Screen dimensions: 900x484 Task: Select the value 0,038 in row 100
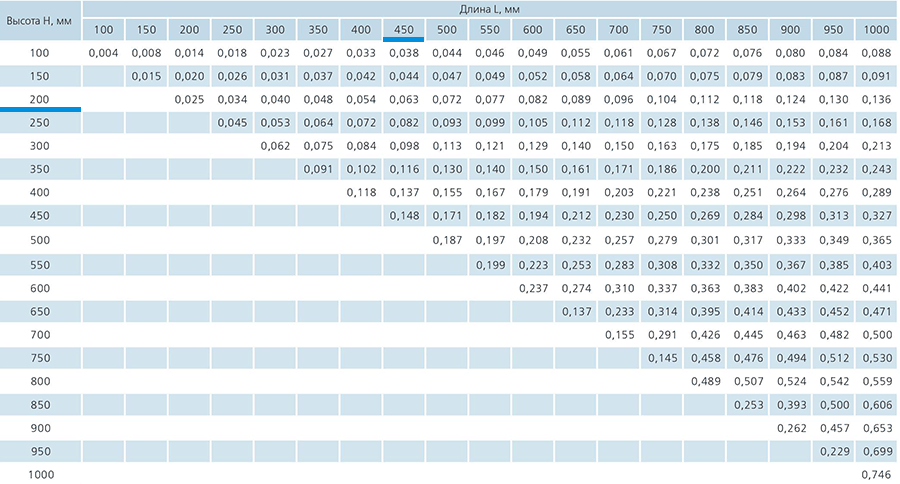404,53
